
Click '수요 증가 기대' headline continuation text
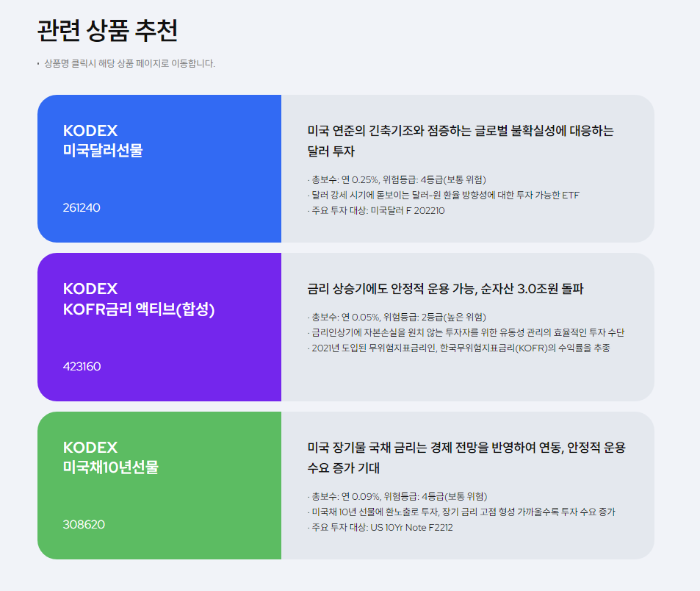343,468
